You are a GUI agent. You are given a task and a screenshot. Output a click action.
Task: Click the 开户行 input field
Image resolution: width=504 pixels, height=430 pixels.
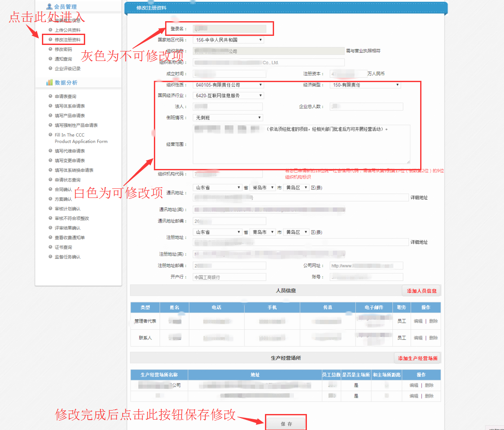[x=229, y=277]
